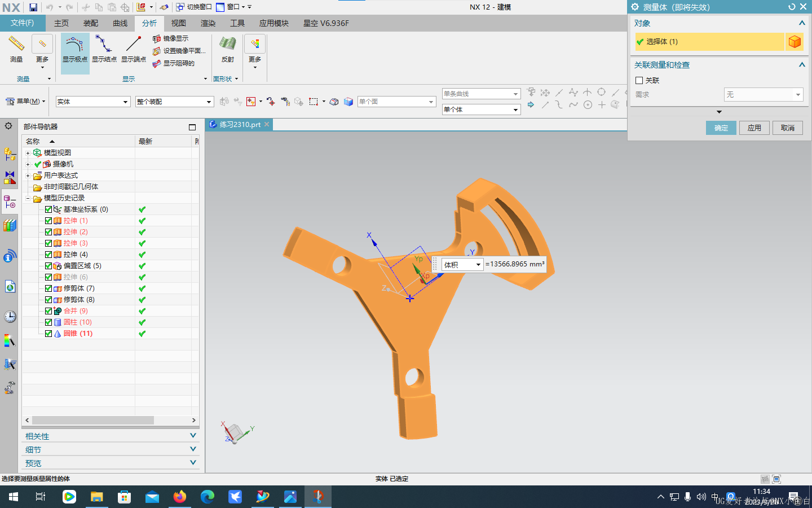This screenshot has width=812, height=508.
Task: Open the 实体 type filter dropdown
Action: (93, 102)
